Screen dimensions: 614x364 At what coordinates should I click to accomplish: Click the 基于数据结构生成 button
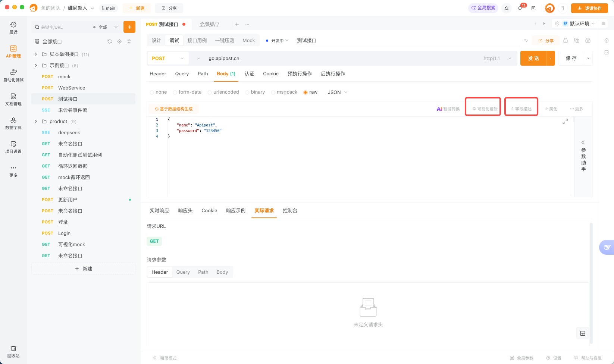tap(173, 109)
